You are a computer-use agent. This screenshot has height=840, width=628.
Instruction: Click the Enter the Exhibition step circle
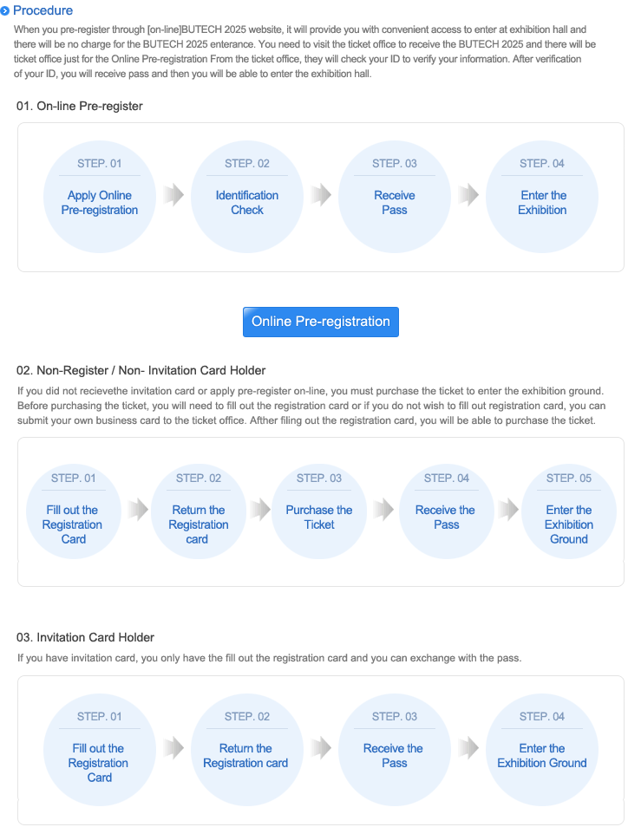(x=542, y=197)
